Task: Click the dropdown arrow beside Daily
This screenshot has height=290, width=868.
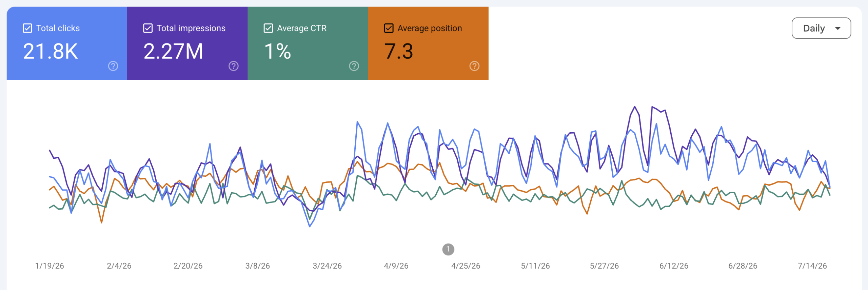Action: (x=838, y=28)
